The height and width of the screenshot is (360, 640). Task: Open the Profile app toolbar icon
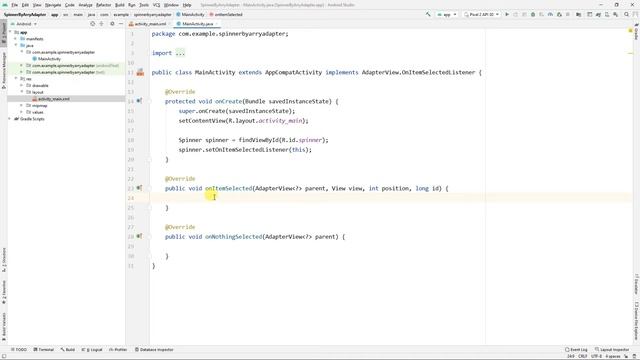550,14
